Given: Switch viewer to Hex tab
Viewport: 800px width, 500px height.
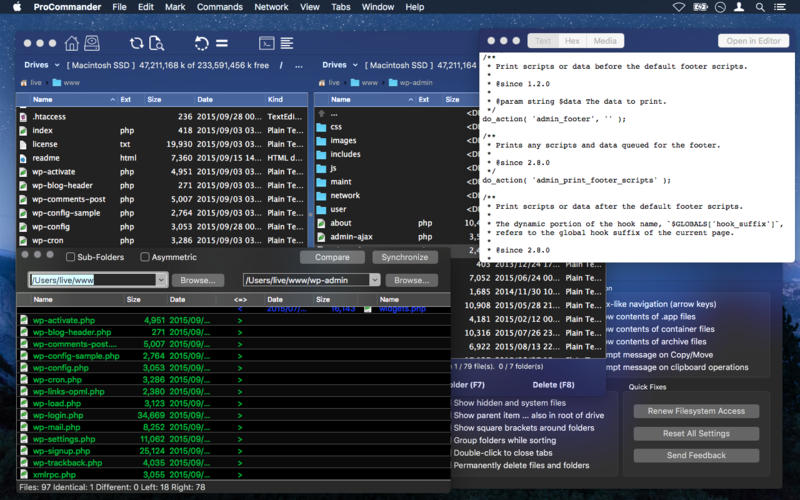Looking at the screenshot, I should click(x=572, y=41).
